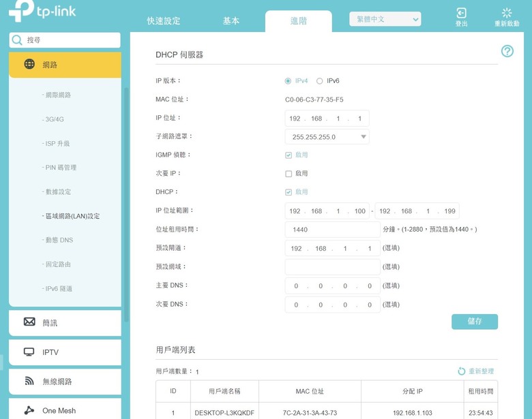Click the envelope icon for 簡訊

click(29, 322)
